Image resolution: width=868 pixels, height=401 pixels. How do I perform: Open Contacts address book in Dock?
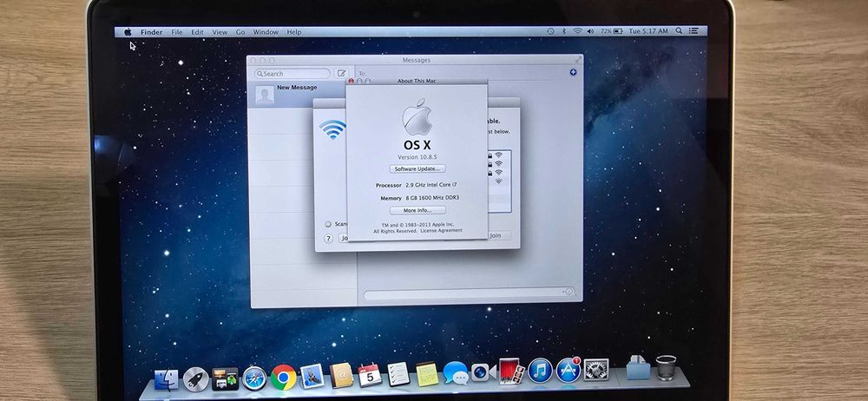(x=341, y=375)
